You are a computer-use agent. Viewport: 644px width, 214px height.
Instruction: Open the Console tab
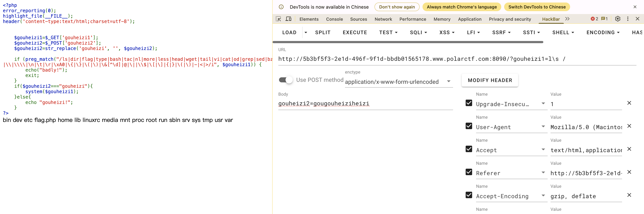coord(334,19)
